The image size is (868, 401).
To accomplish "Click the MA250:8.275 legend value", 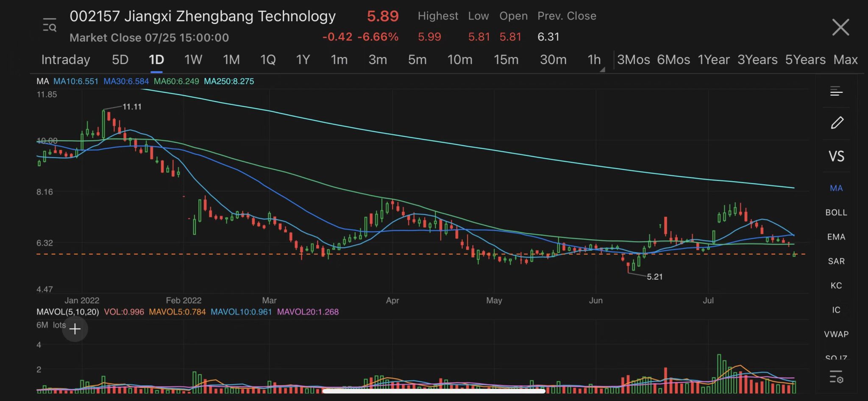I will [229, 81].
